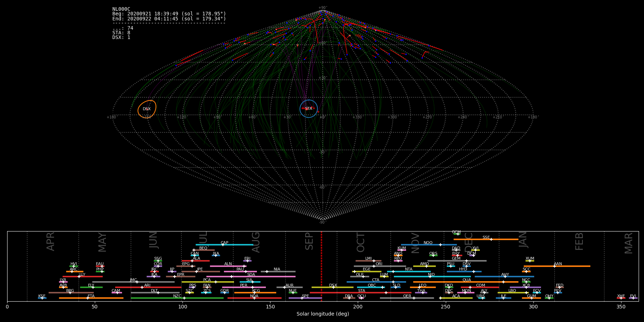
Task: Select the LYR shower label
Action: pos(63,280)
